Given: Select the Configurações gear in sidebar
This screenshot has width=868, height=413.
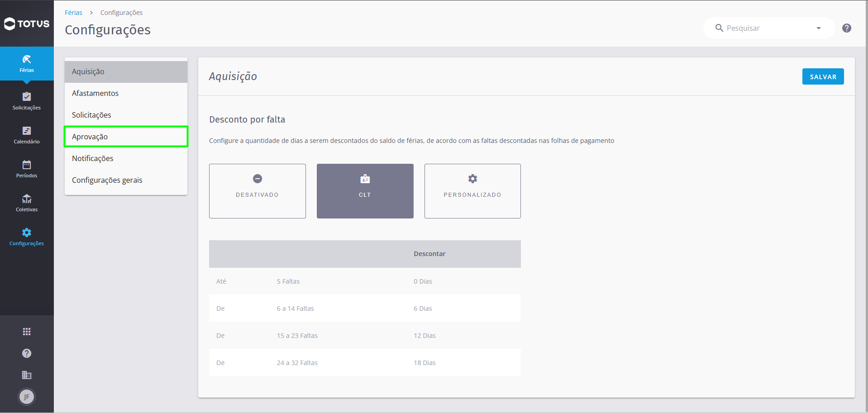Looking at the screenshot, I should click(x=27, y=237).
